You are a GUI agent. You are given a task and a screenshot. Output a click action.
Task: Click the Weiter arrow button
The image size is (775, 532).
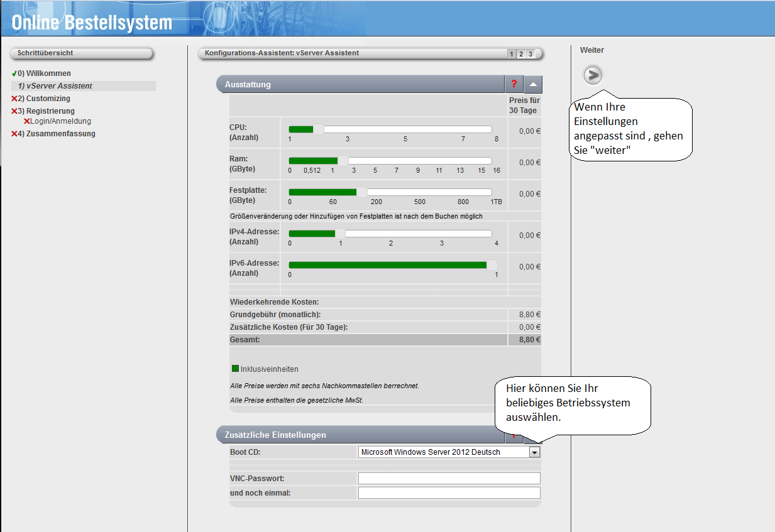[x=592, y=75]
